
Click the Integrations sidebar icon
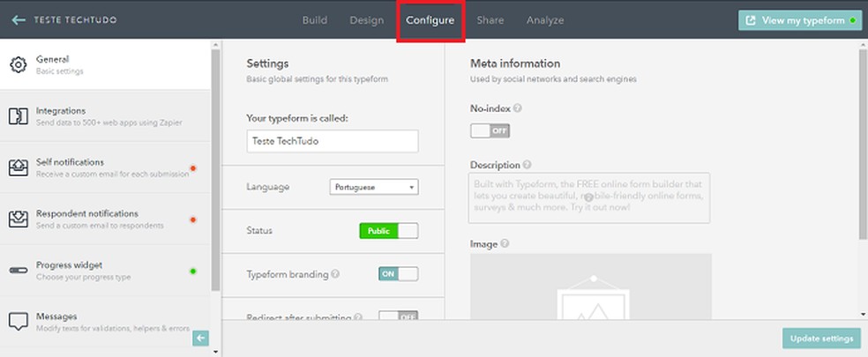(x=18, y=115)
